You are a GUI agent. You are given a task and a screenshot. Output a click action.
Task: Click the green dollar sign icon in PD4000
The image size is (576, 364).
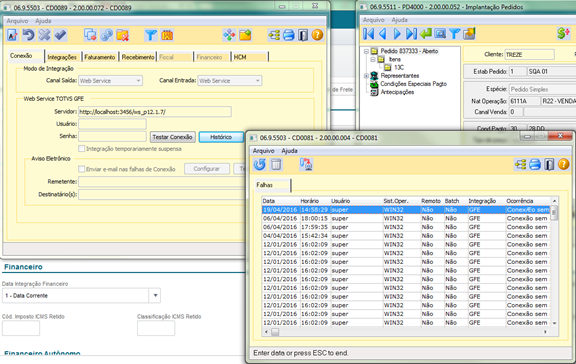[563, 33]
